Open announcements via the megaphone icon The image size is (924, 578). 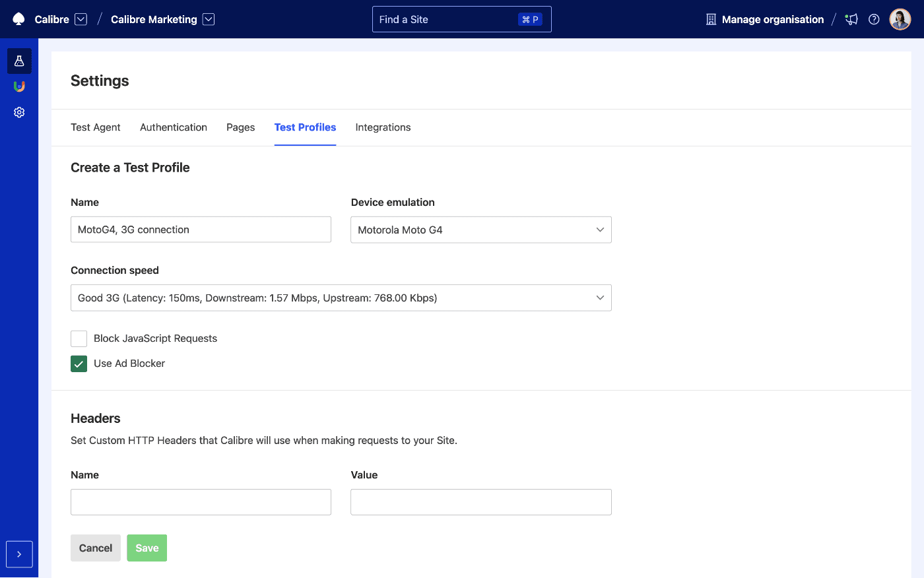coord(851,19)
